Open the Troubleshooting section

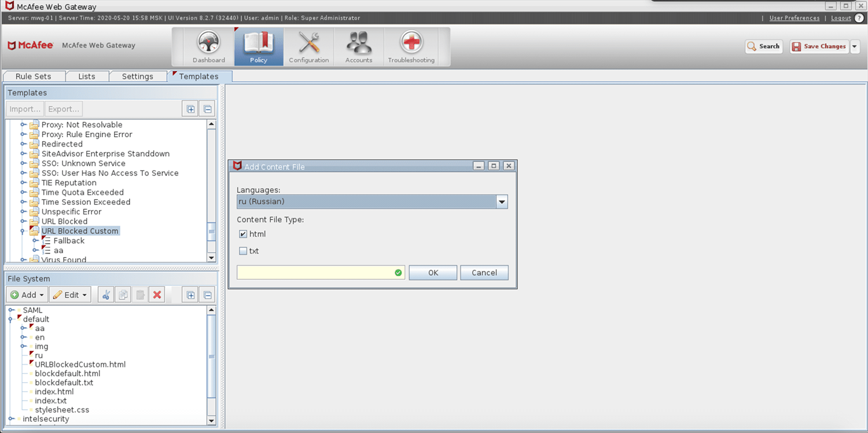[411, 46]
